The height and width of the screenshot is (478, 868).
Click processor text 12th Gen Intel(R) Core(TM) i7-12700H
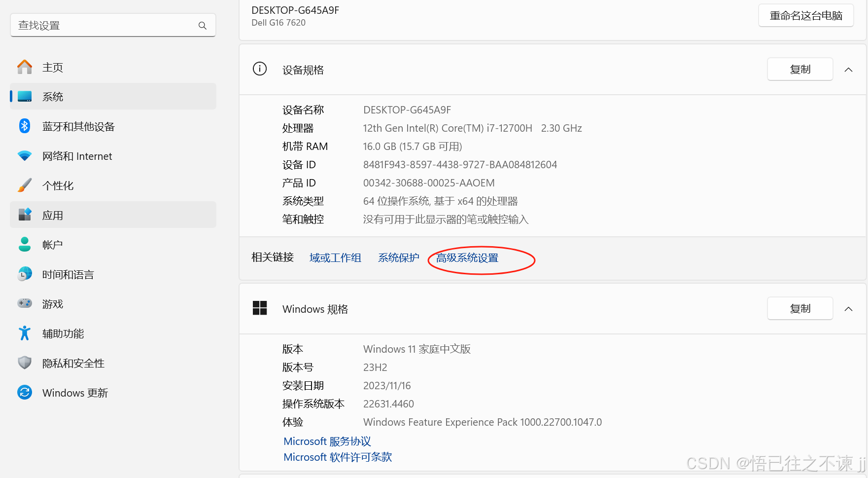pos(448,128)
